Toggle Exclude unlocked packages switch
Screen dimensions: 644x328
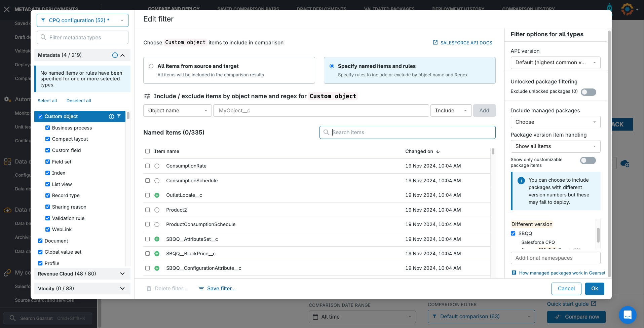[x=588, y=92]
